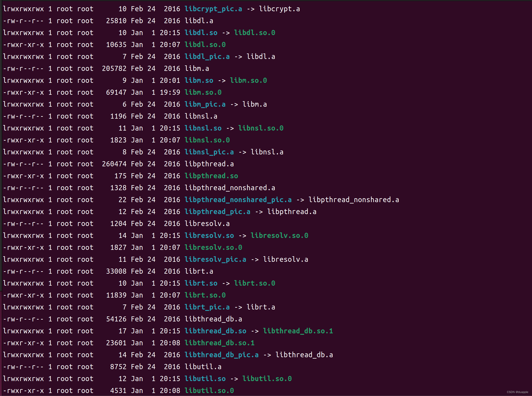Screen dimensions: 532x396
Task: Click the libdl_pic.a symlink name
Action: click(x=207, y=57)
